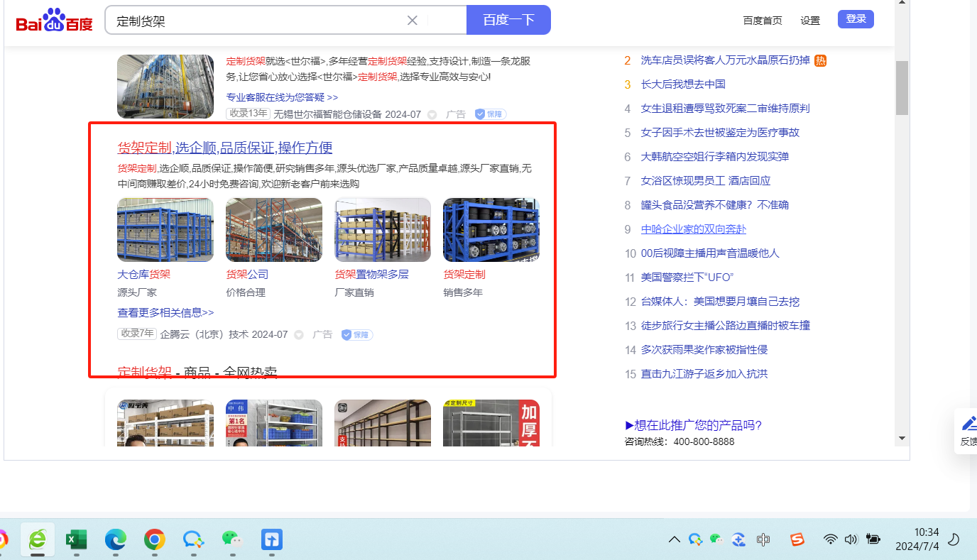Click the 反馈 feedback pencil icon

(x=968, y=424)
